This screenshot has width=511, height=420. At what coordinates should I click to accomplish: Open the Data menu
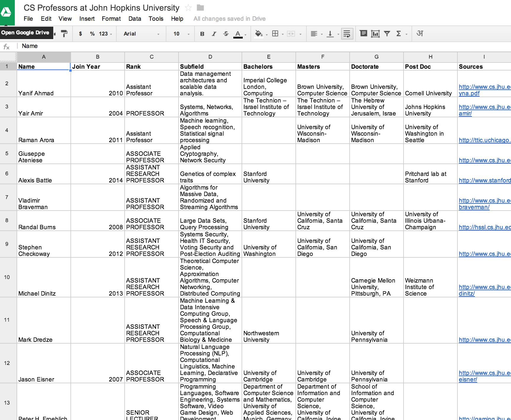point(135,19)
